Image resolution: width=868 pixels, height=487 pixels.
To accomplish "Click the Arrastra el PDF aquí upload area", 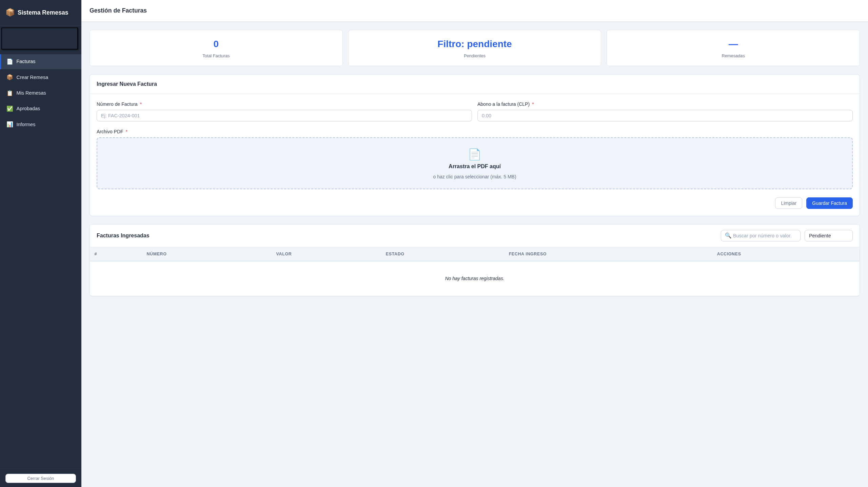I will (x=475, y=163).
